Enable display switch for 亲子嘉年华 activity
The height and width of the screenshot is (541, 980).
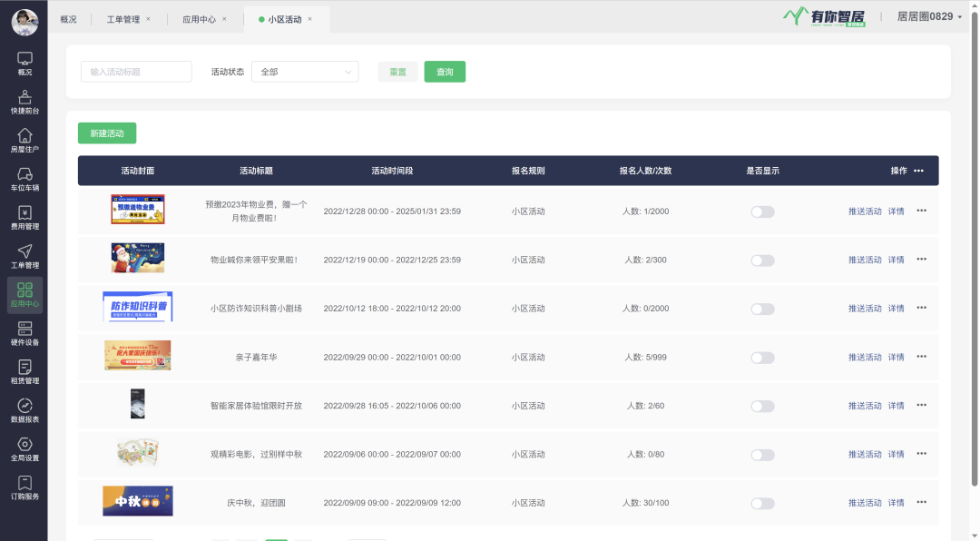pyautogui.click(x=762, y=358)
